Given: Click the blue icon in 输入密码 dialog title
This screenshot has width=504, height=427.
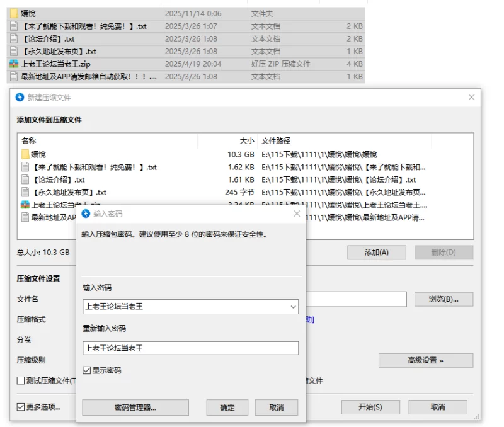Looking at the screenshot, I should [x=86, y=214].
